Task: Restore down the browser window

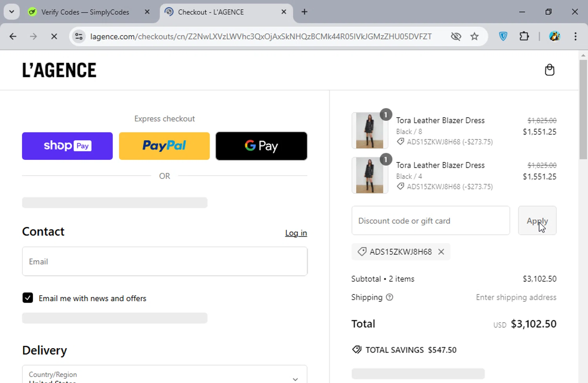Action: tap(548, 12)
